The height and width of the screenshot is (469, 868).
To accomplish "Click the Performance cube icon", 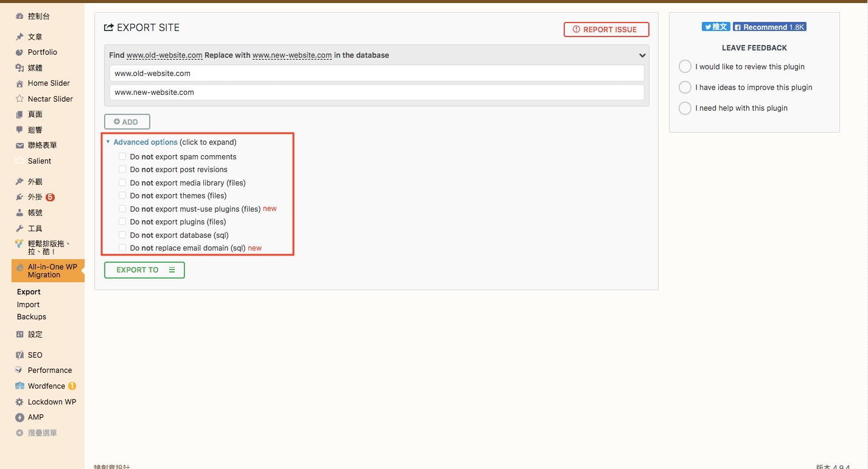I will pos(19,370).
